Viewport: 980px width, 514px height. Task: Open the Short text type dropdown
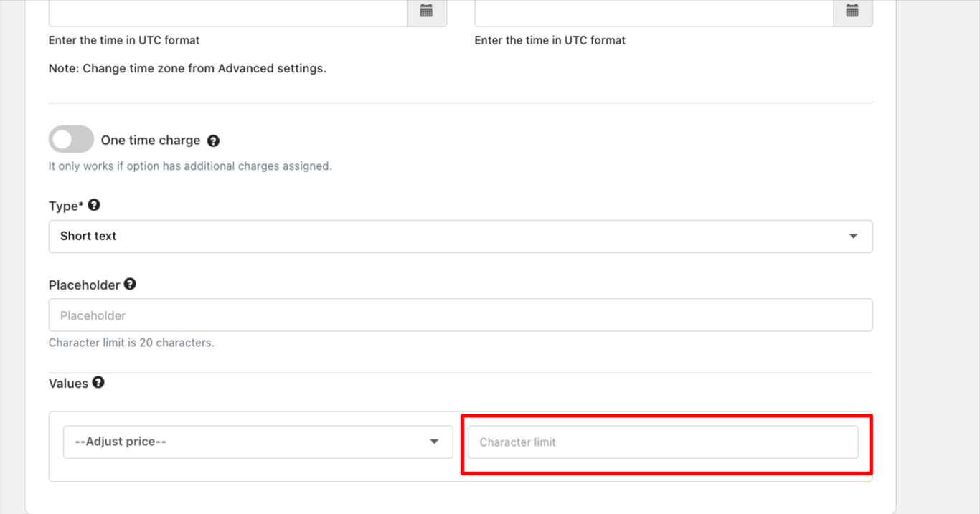[x=461, y=237]
